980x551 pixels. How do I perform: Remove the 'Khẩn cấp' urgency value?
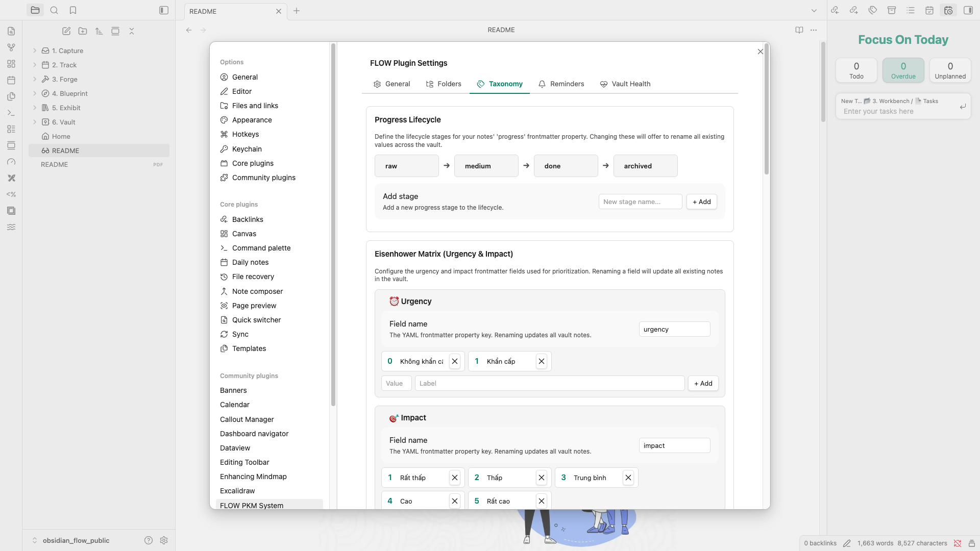click(542, 361)
